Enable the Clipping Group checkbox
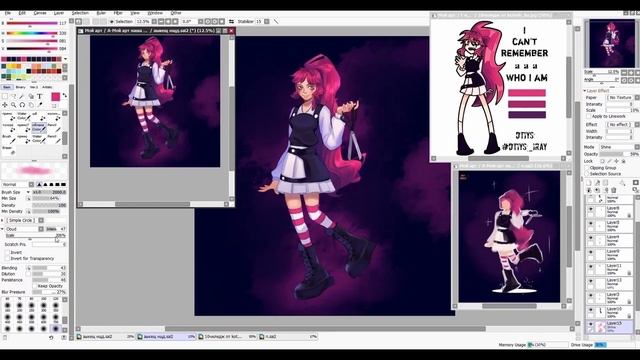This screenshot has width=640, height=360. pos(587,168)
